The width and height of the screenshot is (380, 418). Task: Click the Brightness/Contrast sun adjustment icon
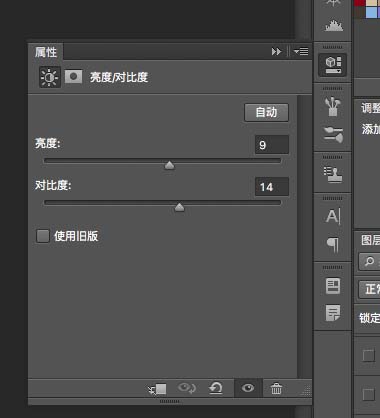point(50,77)
